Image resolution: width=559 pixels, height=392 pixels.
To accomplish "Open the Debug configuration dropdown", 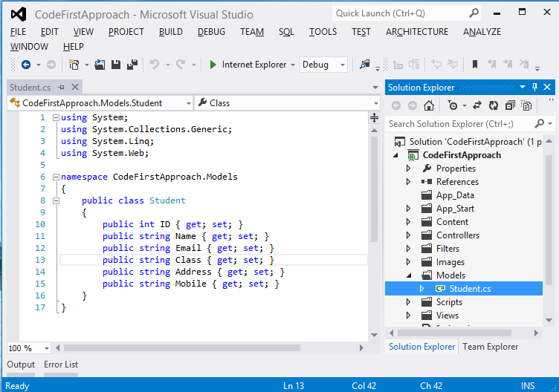I will click(342, 65).
